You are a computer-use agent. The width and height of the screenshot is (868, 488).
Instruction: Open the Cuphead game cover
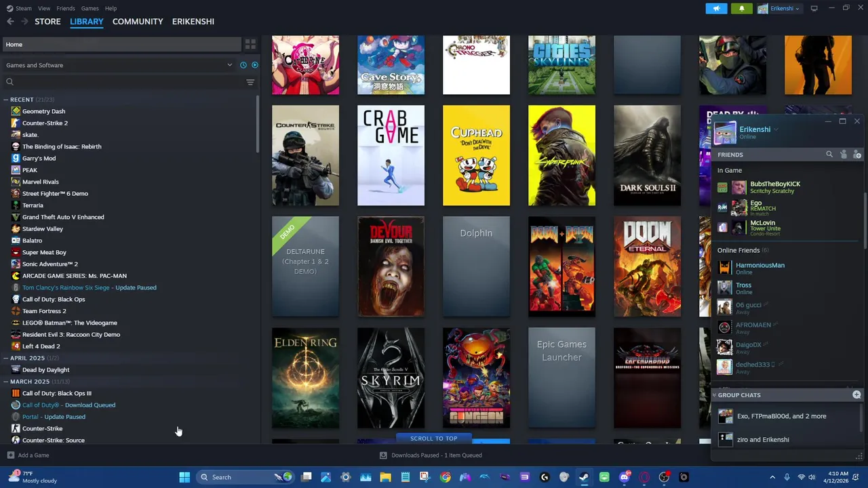pos(476,155)
